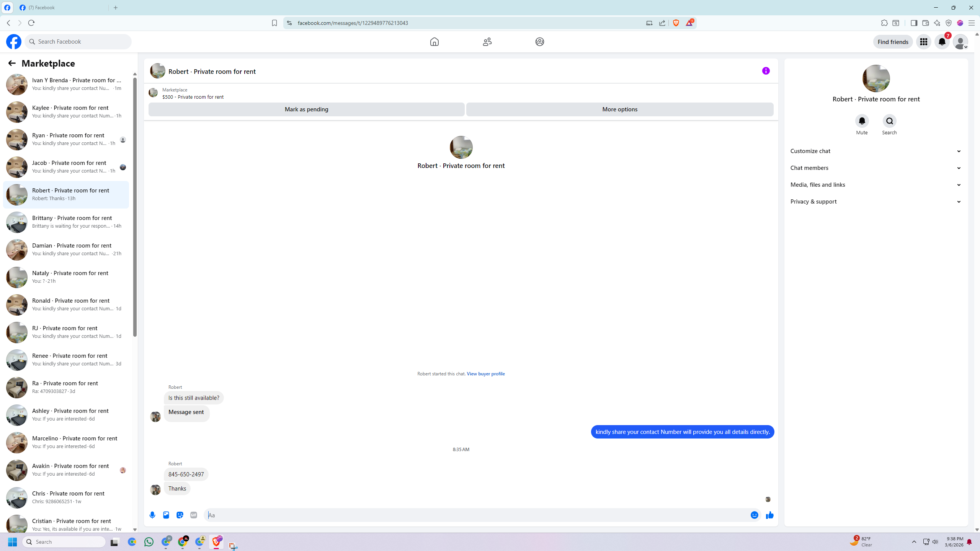Open the emoji picker in message box
The image size is (980, 551).
pos(754,515)
